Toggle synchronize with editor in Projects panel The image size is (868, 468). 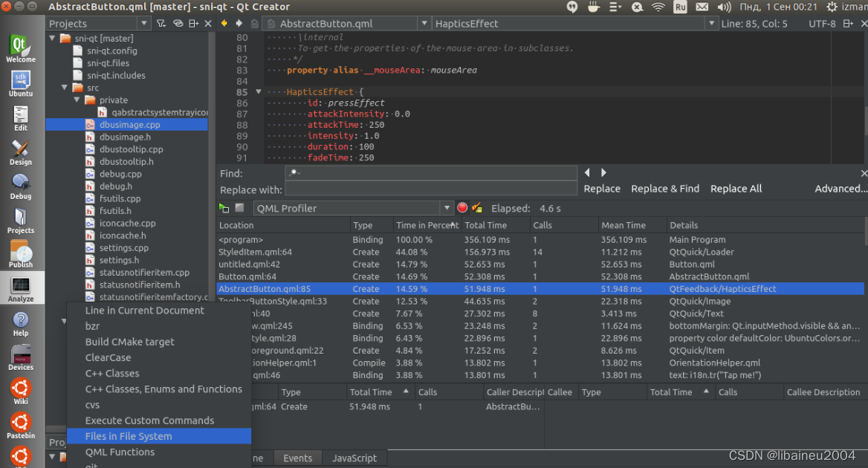point(178,23)
